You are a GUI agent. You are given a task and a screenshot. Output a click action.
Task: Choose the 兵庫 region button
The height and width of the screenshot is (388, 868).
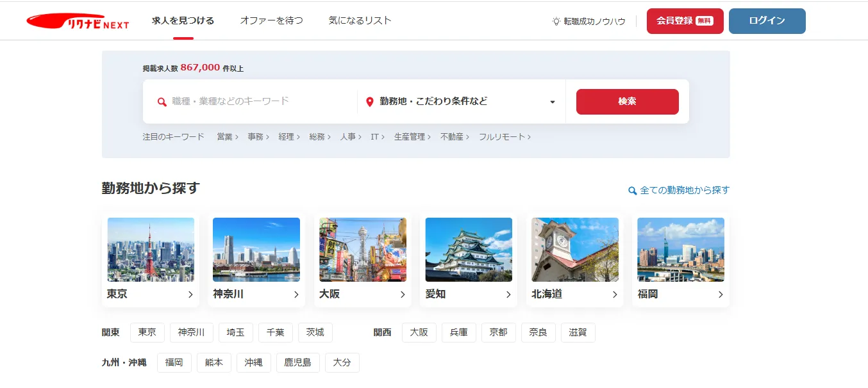click(x=459, y=332)
